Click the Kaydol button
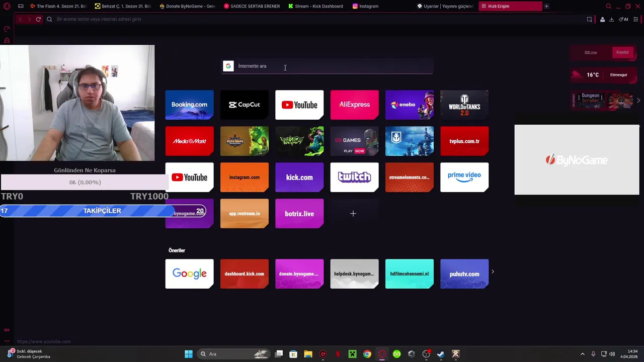Screen dimensions: 644x362 [x=622, y=52]
